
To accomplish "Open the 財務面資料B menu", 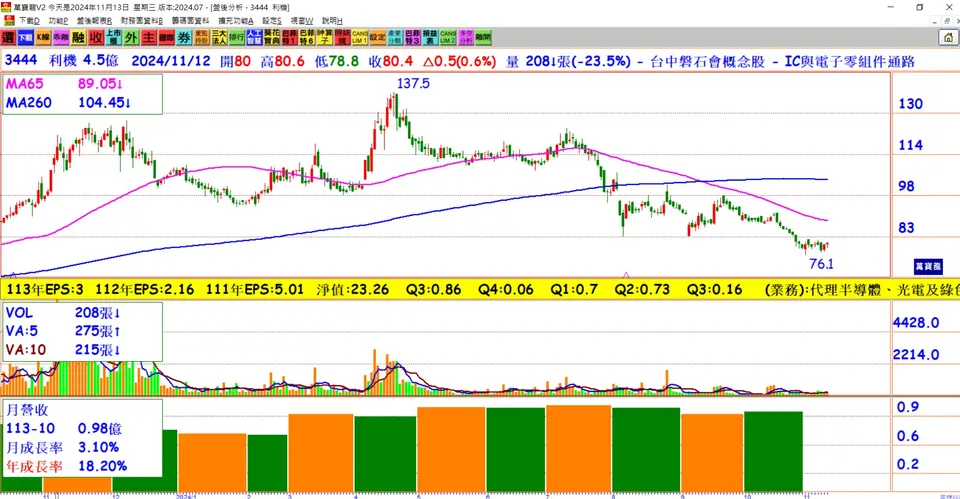I will pos(142,21).
